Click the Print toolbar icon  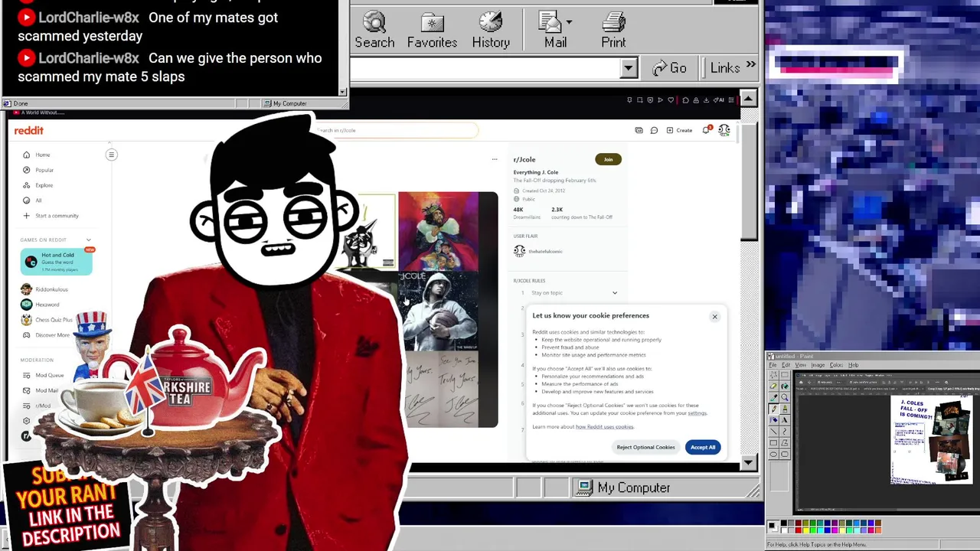tap(613, 30)
